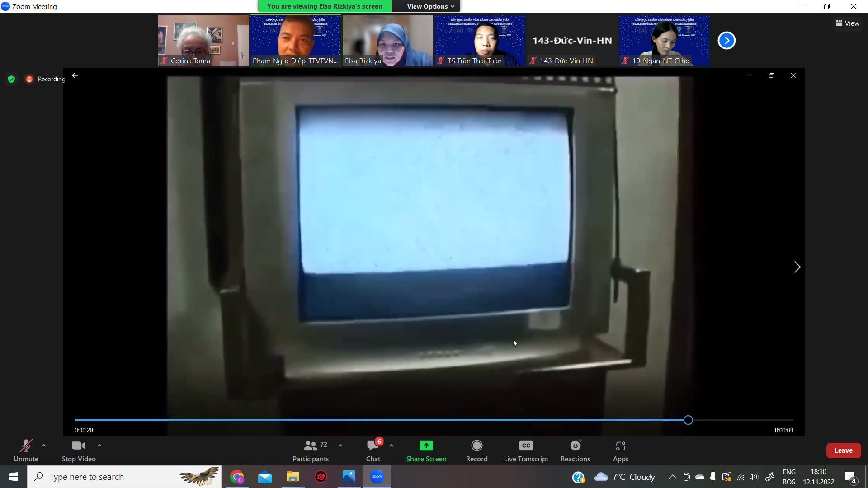This screenshot has width=868, height=488.
Task: Open the Get Help tray icon
Action: tap(578, 477)
